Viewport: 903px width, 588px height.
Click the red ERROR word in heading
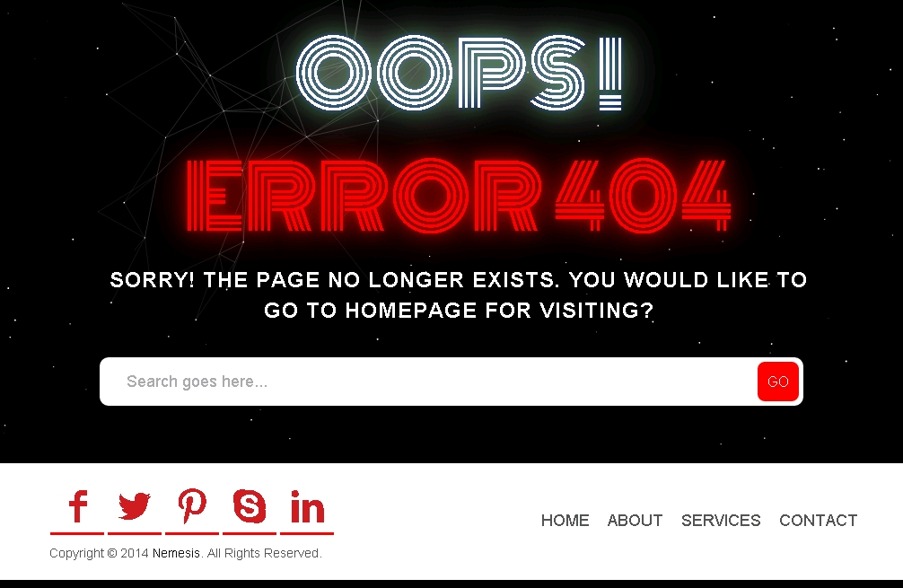[x=364, y=195]
